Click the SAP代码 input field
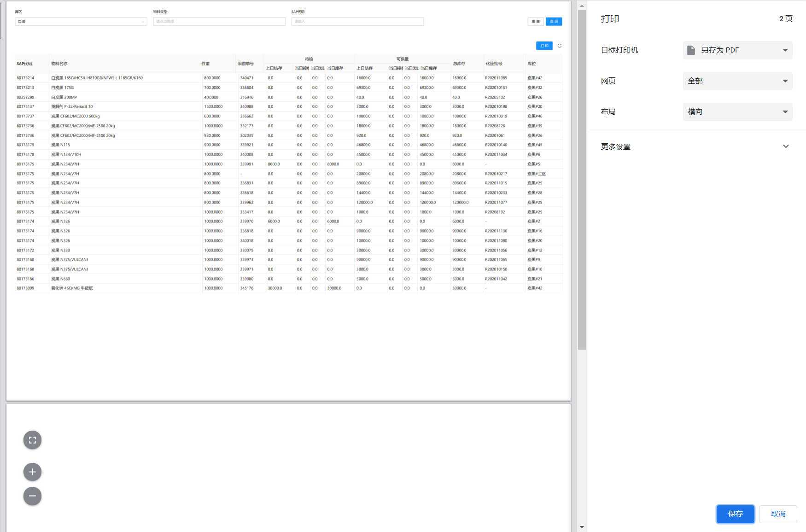Image resolution: width=806 pixels, height=532 pixels. pyautogui.click(x=357, y=22)
